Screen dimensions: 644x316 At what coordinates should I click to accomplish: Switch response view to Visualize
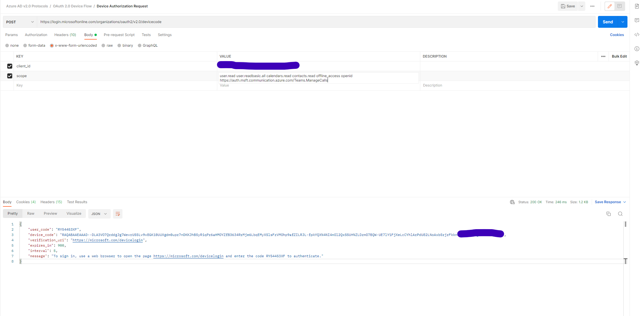pos(74,214)
